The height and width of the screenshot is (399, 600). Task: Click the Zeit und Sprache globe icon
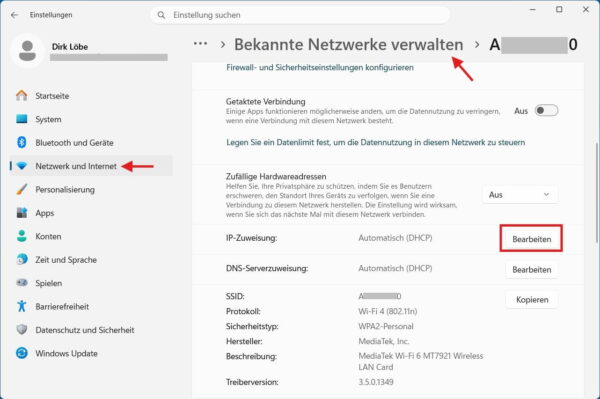coord(22,259)
